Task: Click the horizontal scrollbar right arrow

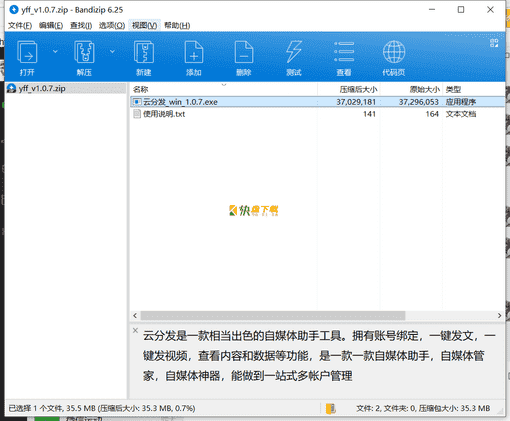Action: pyautogui.click(x=499, y=315)
